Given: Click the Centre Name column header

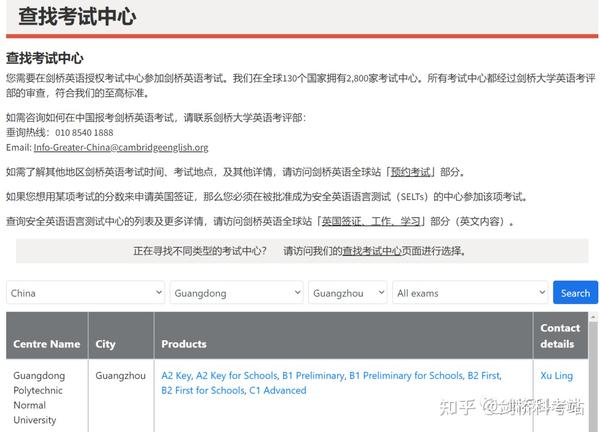Looking at the screenshot, I should 46,344.
